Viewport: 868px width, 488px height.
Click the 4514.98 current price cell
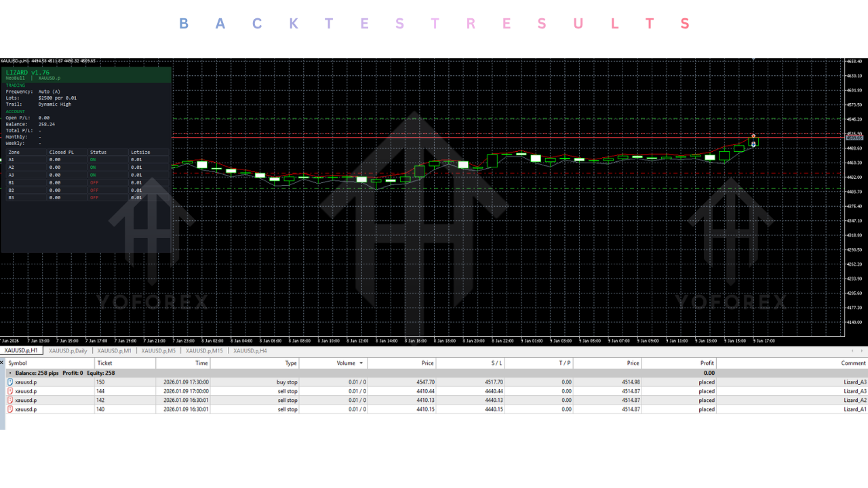click(x=631, y=382)
